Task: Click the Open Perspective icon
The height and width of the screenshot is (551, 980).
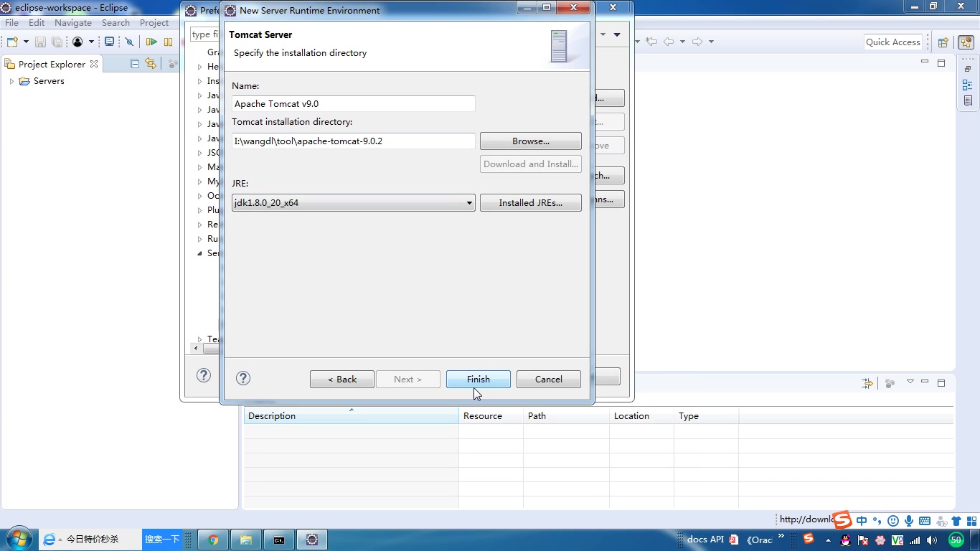Action: point(943,42)
